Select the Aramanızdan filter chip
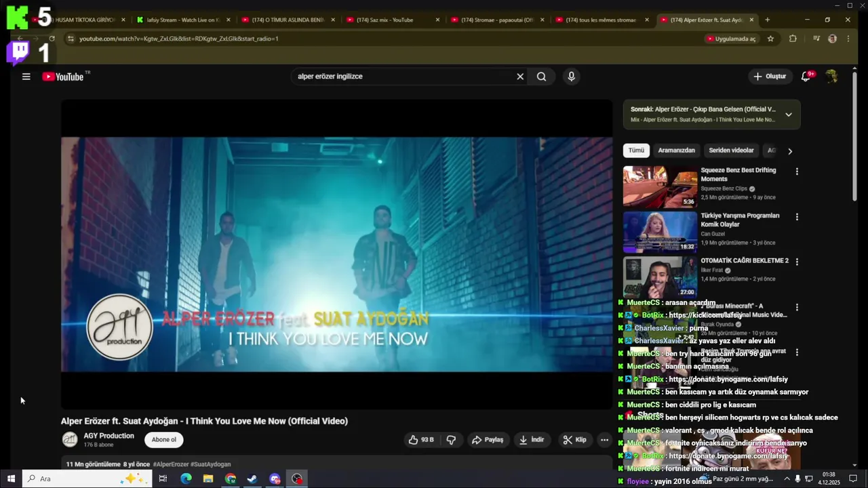Screen dimensions: 868x488 pos(676,150)
